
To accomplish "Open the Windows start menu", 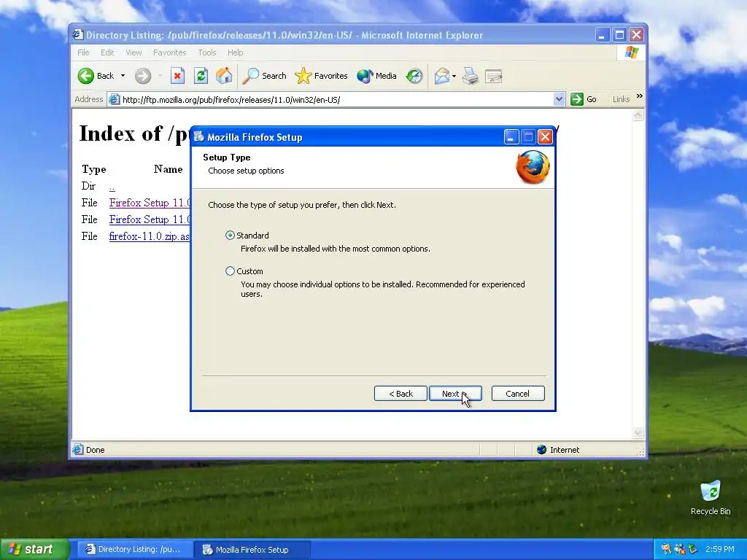I will click(34, 549).
